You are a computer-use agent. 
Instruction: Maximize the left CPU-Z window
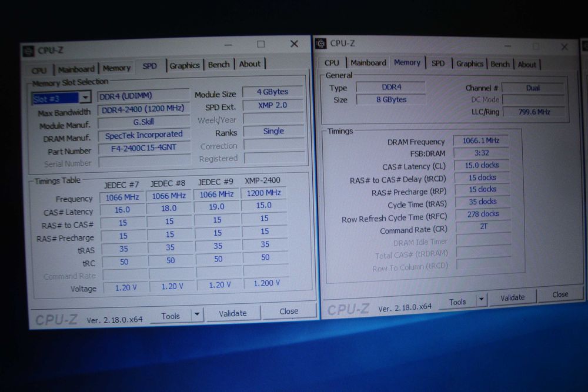pos(261,44)
